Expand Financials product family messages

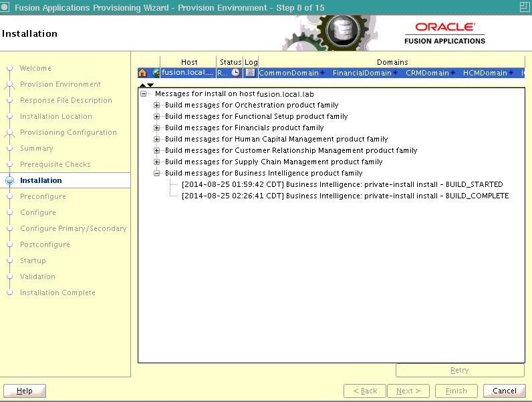[156, 128]
